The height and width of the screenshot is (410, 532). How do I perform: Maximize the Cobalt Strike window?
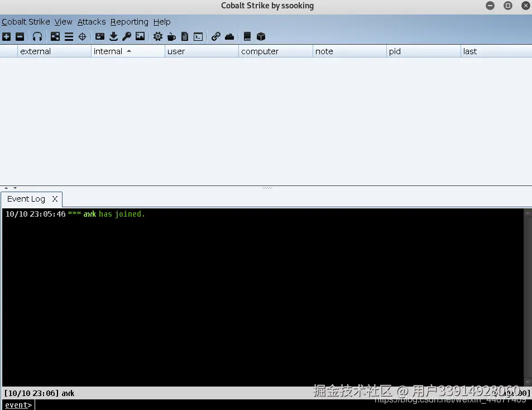(x=508, y=6)
